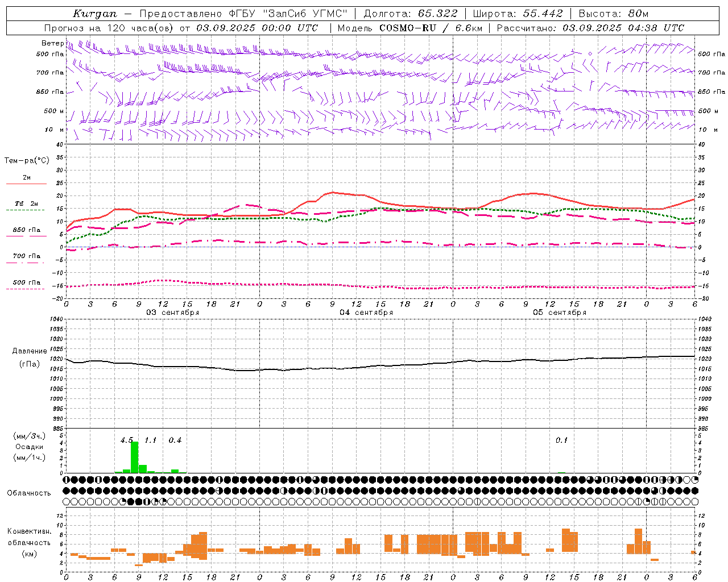Select the 850 гПа temperature legend entry
Viewport: 728px width, 582px height.
(x=27, y=230)
